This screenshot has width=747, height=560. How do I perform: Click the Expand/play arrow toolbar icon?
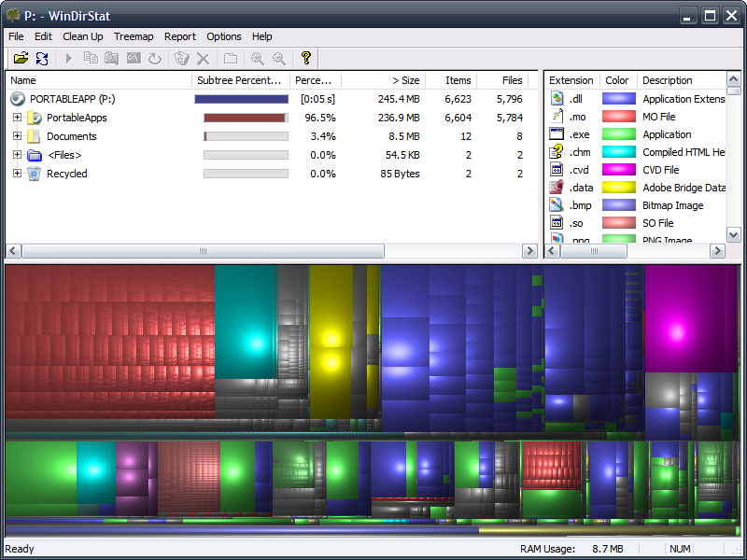[68, 58]
